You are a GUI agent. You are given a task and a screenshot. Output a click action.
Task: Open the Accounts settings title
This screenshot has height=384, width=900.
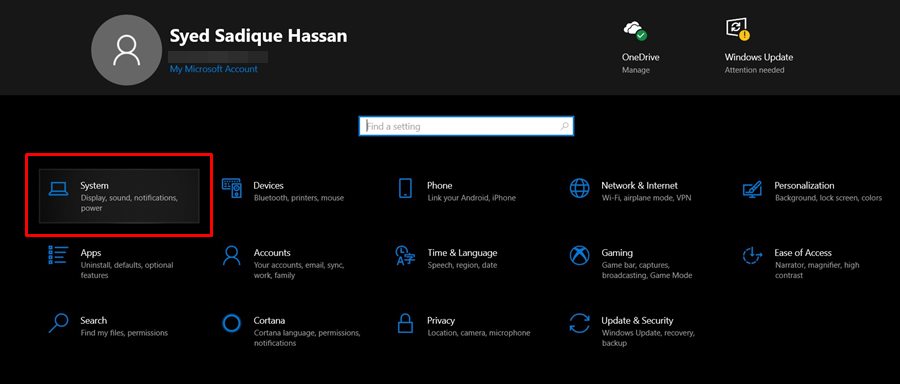click(x=272, y=253)
